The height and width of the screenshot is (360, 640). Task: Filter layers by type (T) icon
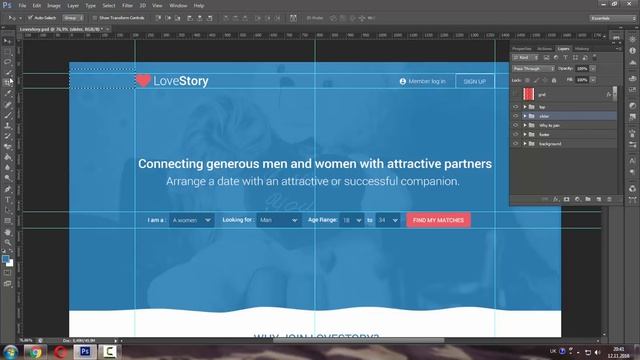565,58
